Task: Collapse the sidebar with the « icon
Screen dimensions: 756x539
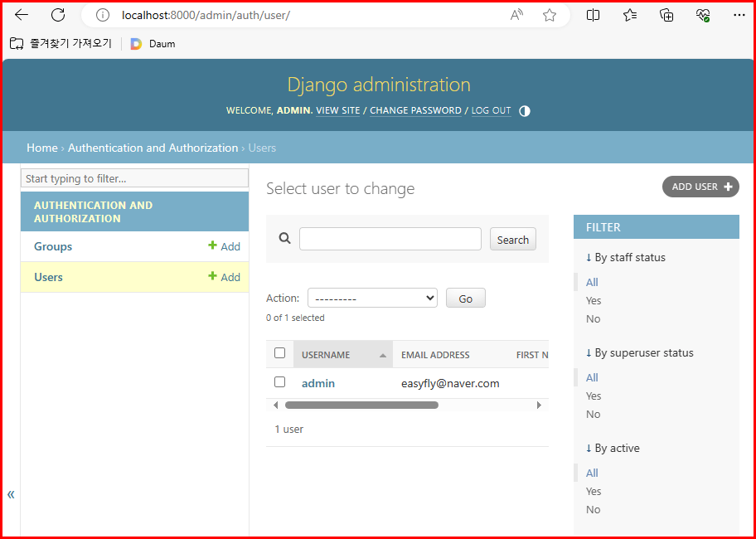Action: click(x=11, y=494)
